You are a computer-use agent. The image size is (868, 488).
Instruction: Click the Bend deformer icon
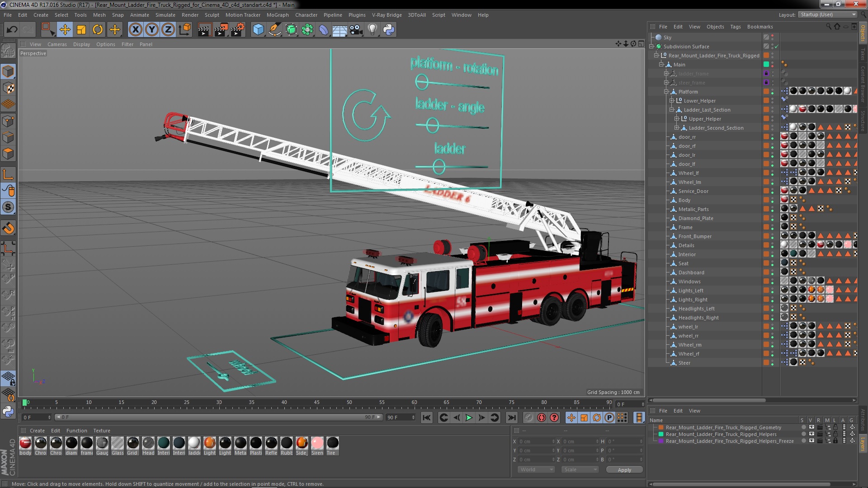324,30
